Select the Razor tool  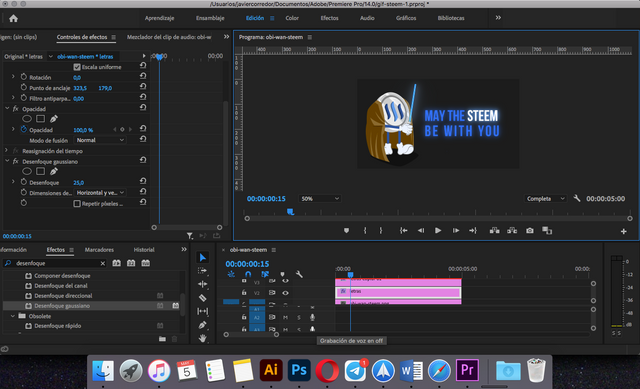(202, 298)
